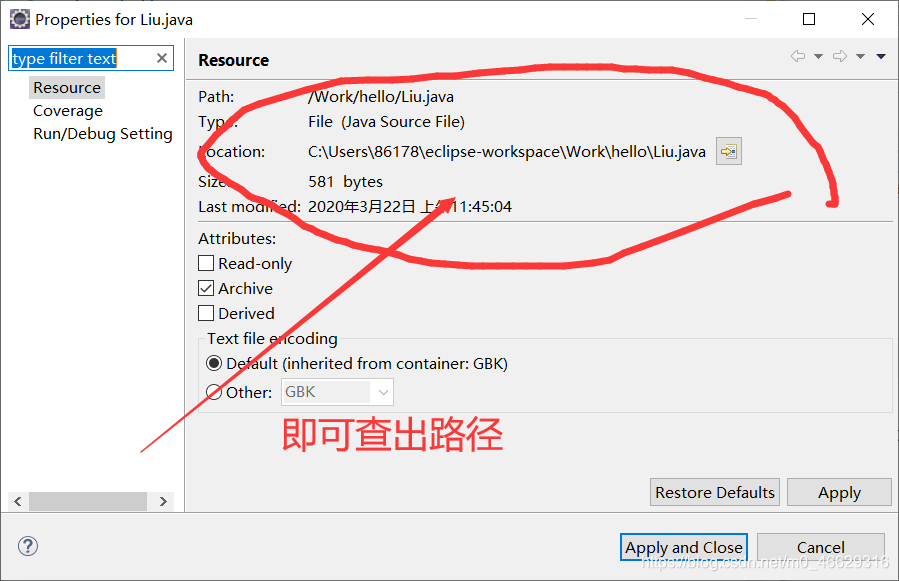The width and height of the screenshot is (899, 581).
Task: Click Restore Defaults button
Action: (715, 492)
